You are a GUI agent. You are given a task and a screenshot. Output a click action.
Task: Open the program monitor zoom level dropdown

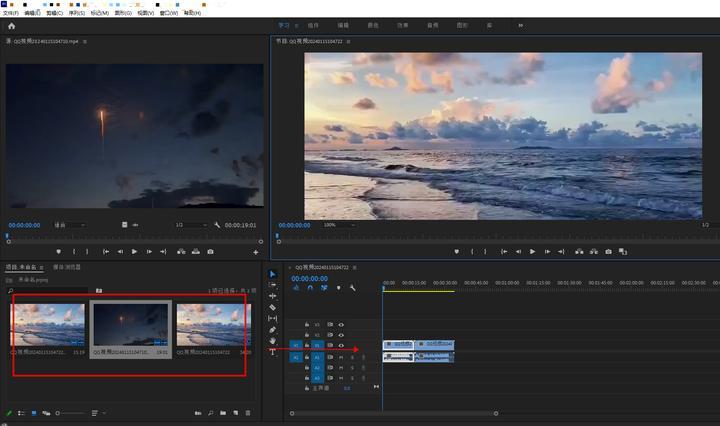[x=335, y=225]
